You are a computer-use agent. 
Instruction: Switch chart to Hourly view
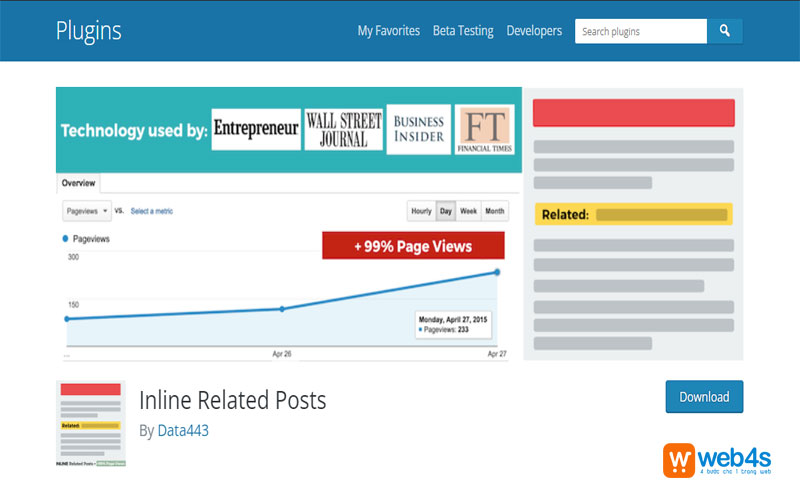click(421, 211)
